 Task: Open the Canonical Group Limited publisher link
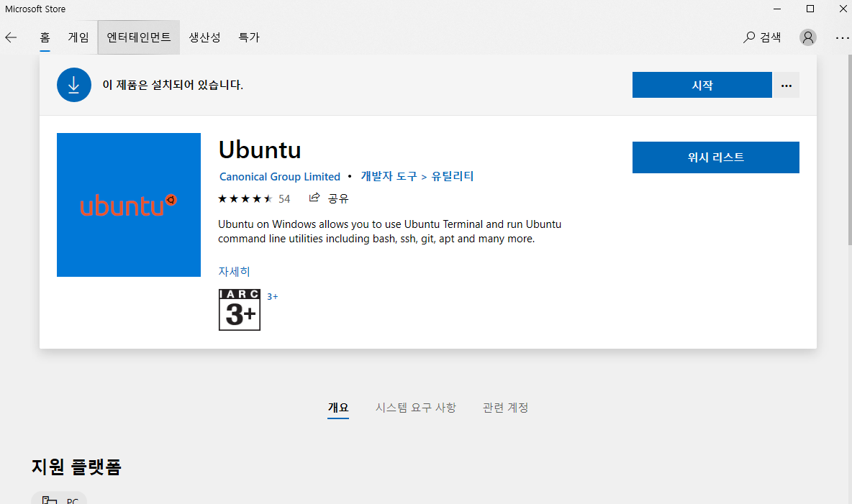(280, 177)
